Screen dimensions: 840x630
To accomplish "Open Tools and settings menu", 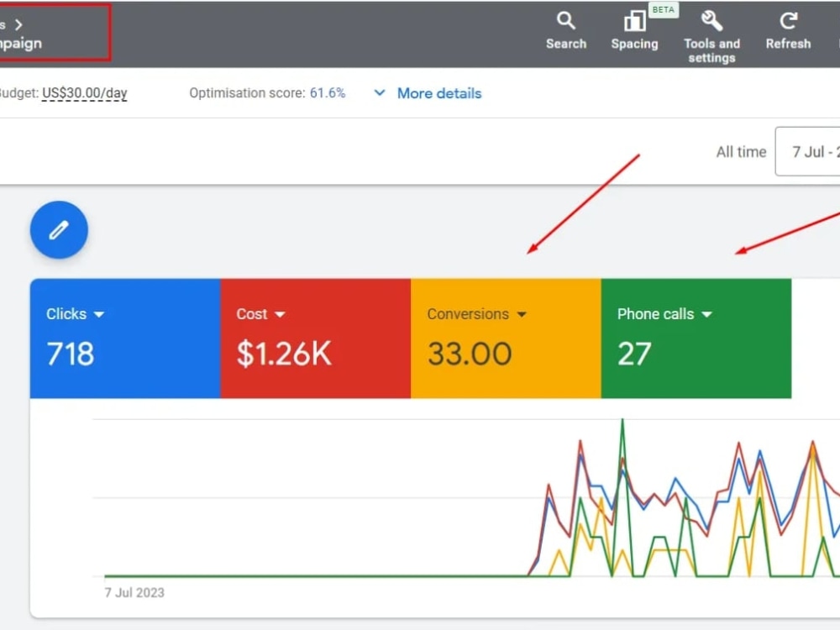I will click(711, 38).
